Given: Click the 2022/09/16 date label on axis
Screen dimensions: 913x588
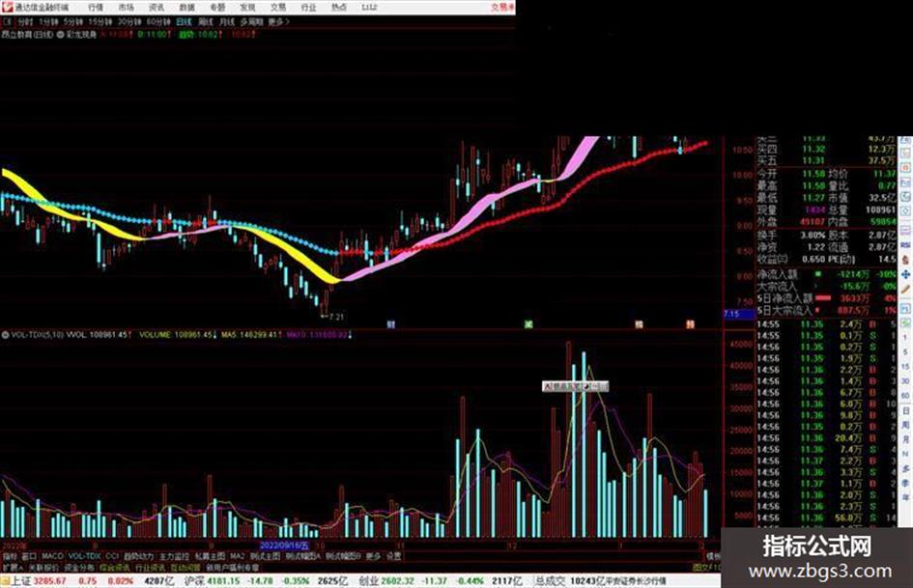Looking at the screenshot, I should 284,546.
